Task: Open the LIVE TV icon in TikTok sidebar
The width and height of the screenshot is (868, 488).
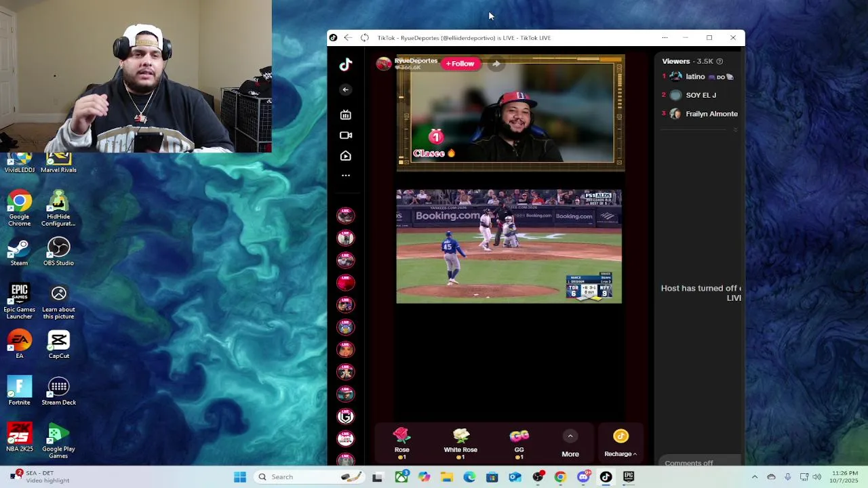Action: (x=346, y=115)
